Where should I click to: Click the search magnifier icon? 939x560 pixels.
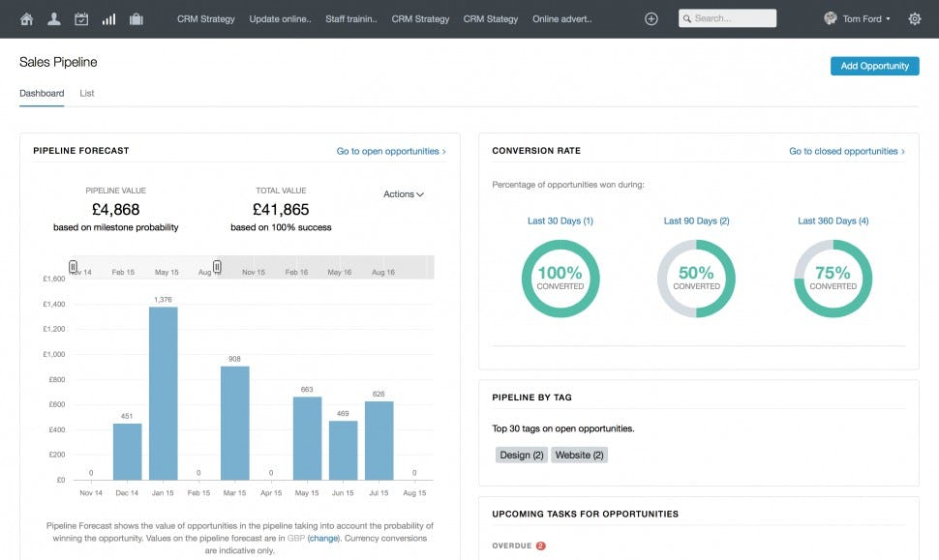pos(687,18)
